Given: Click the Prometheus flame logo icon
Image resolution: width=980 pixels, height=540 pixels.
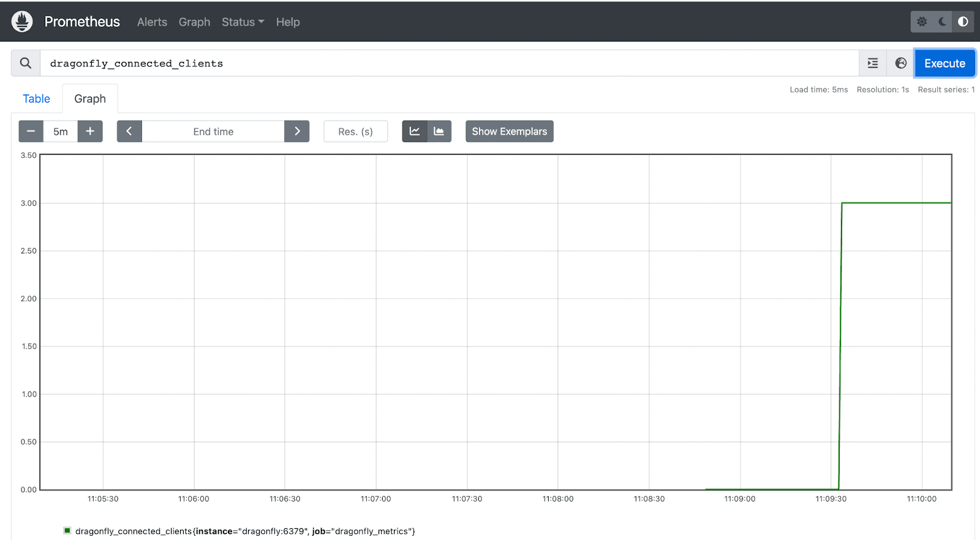Looking at the screenshot, I should [x=22, y=21].
